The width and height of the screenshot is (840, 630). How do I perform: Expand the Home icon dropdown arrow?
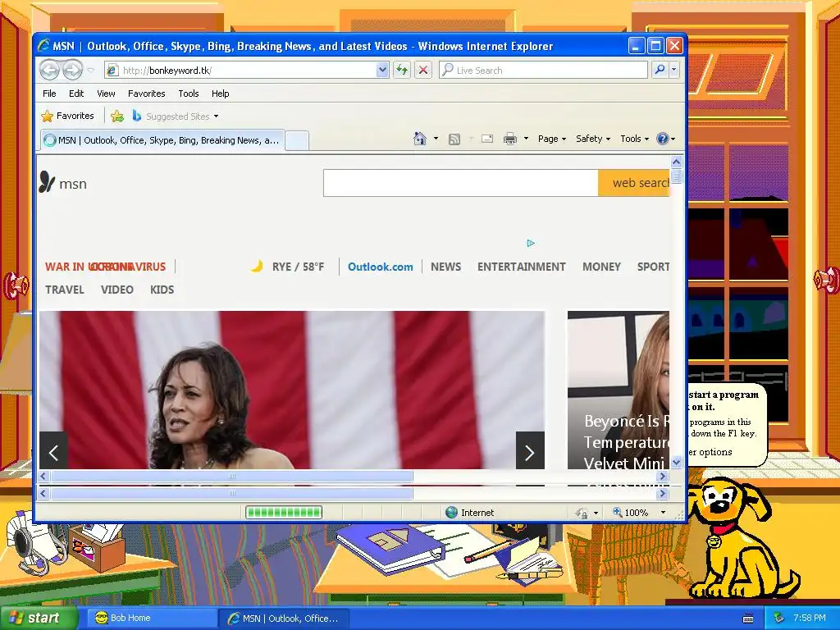436,139
